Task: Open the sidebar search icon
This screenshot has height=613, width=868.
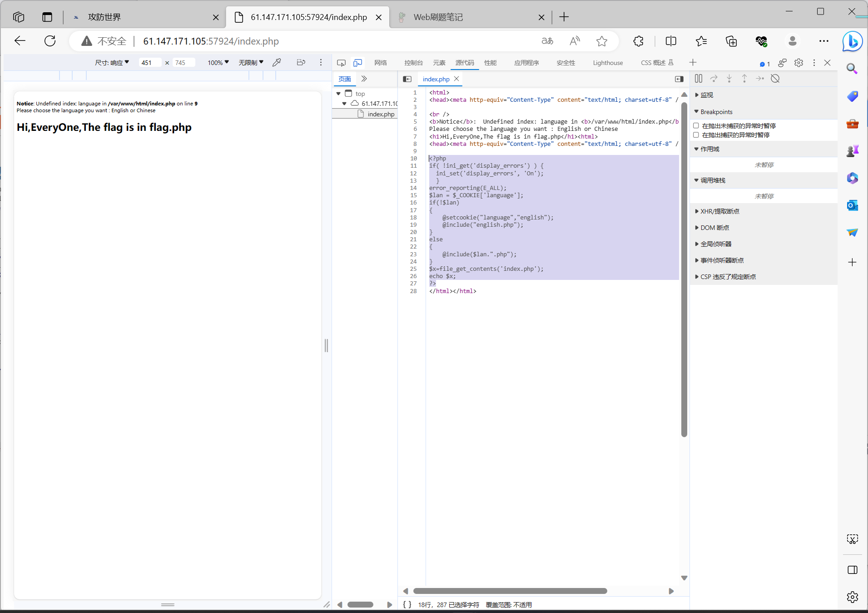Action: (x=853, y=69)
